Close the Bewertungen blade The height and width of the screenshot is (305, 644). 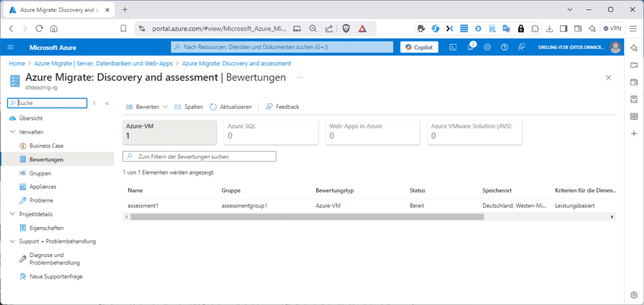609,77
